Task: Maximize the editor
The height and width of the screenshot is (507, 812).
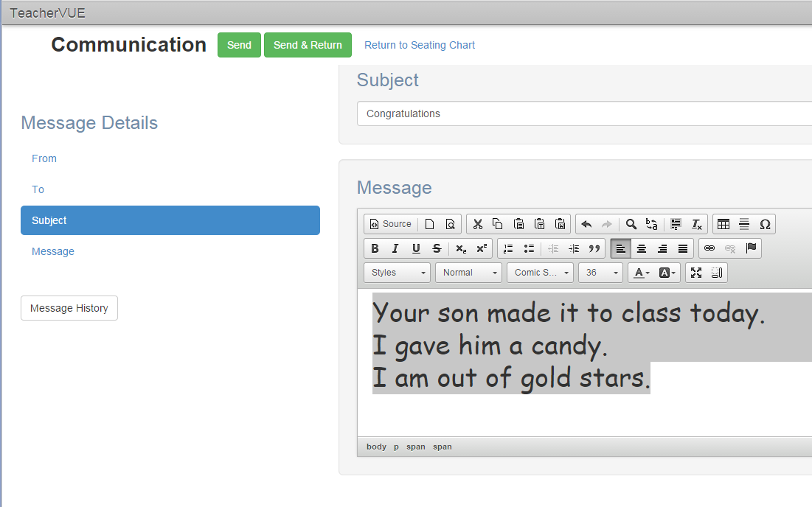Action: point(696,273)
